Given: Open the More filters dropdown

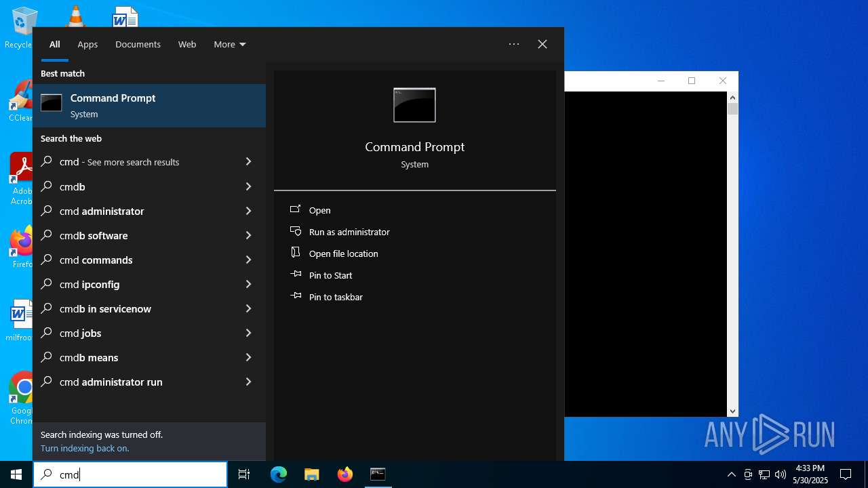Looking at the screenshot, I should [229, 44].
